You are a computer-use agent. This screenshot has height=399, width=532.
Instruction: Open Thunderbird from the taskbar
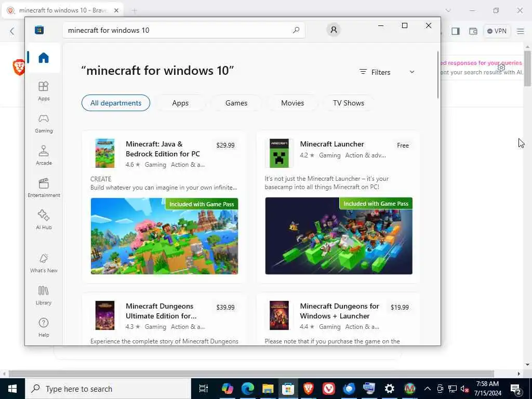pyautogui.click(x=349, y=389)
